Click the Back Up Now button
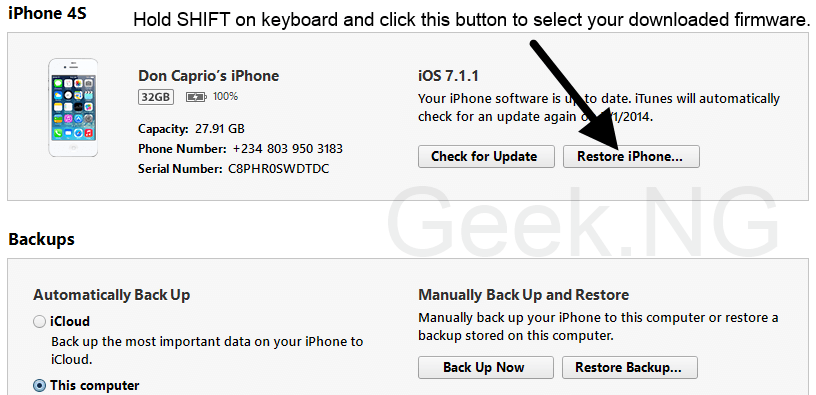Screen dimensions: 816x395 [x=486, y=367]
